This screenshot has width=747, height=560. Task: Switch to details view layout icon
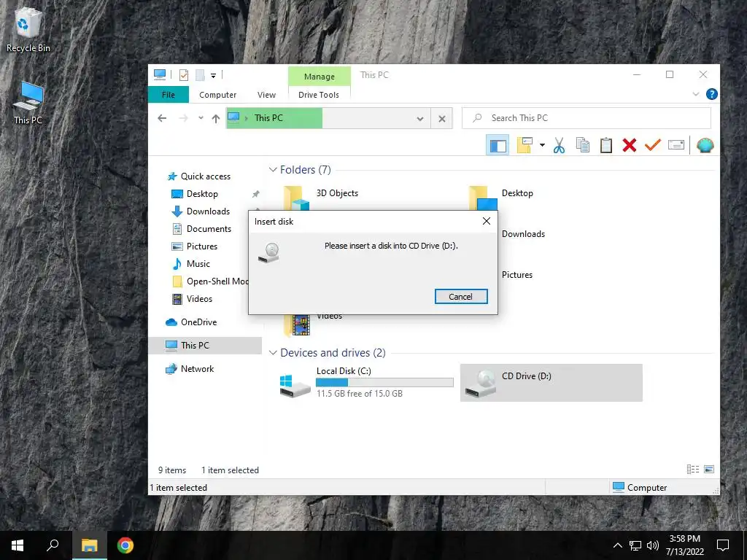[x=693, y=470]
